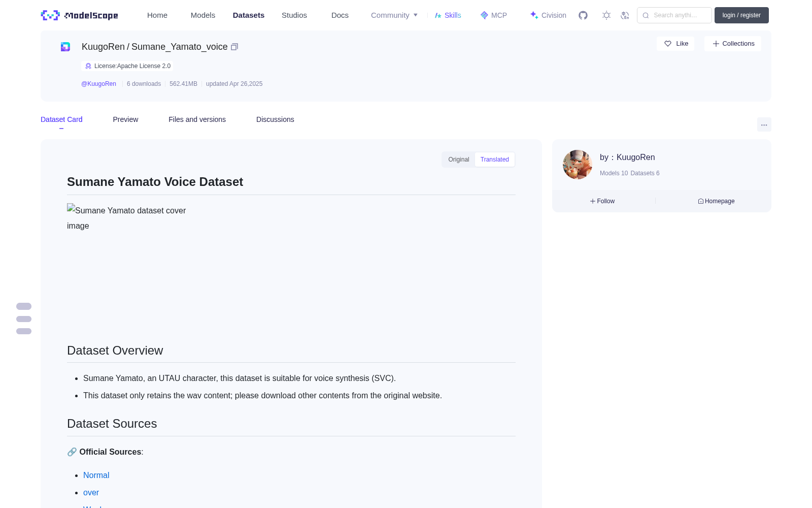The height and width of the screenshot is (508, 812).
Task: Open the Studios nav item
Action: 294,15
